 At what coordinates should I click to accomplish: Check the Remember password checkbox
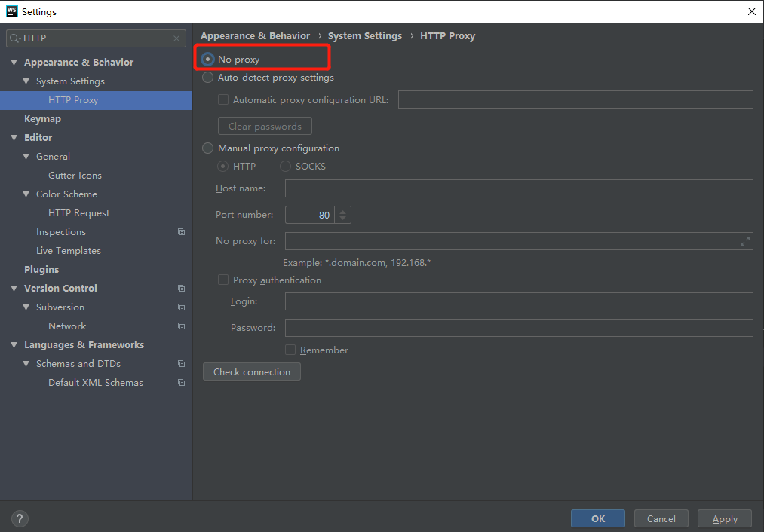290,350
